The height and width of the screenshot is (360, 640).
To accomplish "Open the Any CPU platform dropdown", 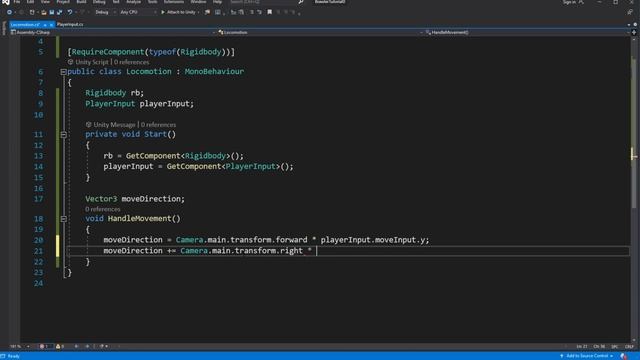I will 138,12.
